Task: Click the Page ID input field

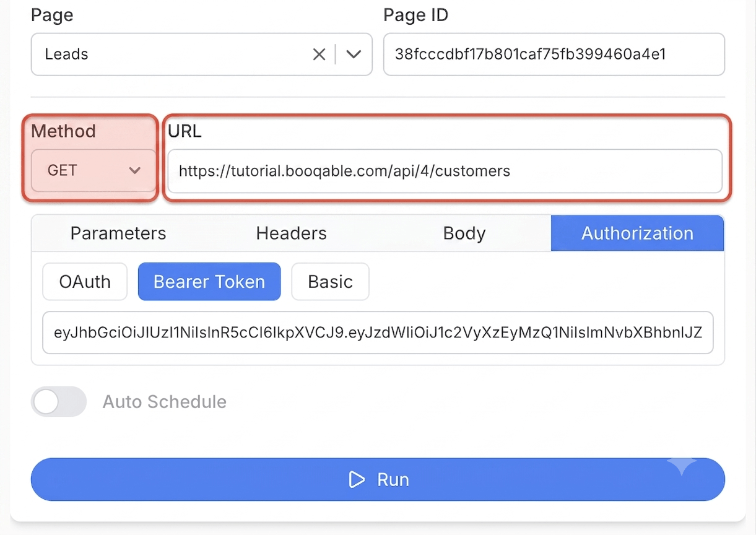Action: (x=554, y=54)
